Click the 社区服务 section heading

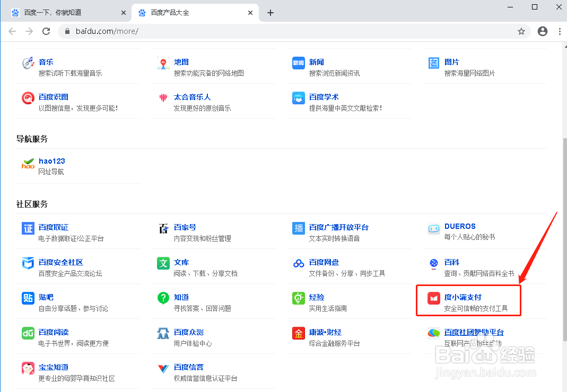click(x=32, y=204)
